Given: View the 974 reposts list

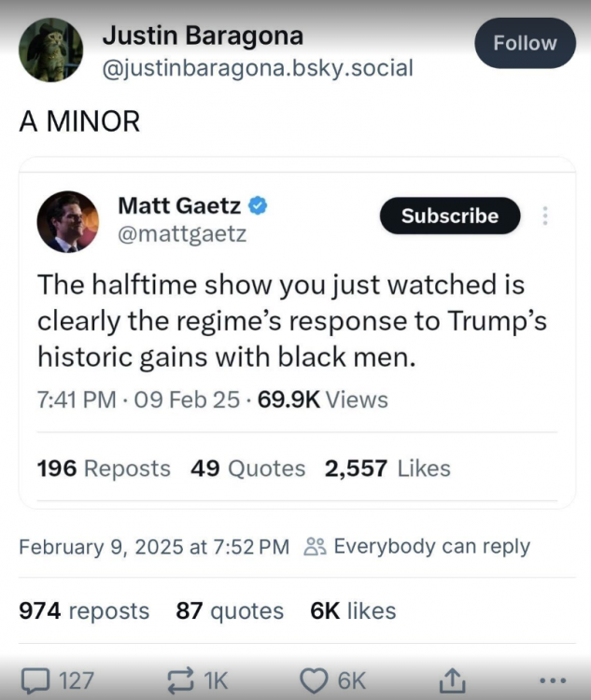Looking at the screenshot, I should click(x=84, y=611).
